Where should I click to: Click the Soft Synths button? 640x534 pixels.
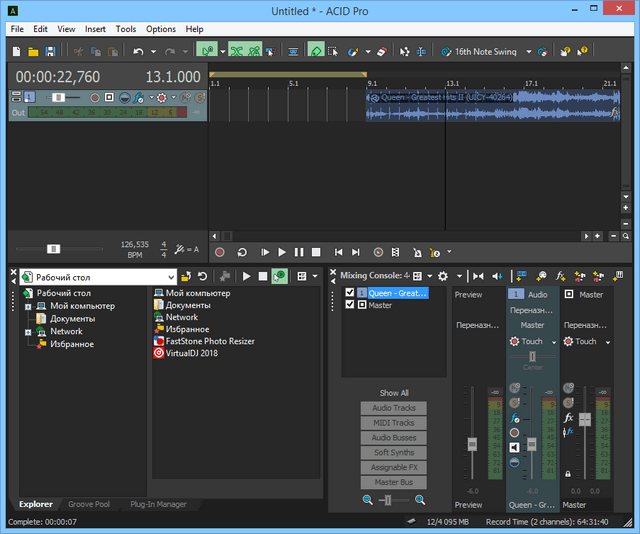(394, 453)
